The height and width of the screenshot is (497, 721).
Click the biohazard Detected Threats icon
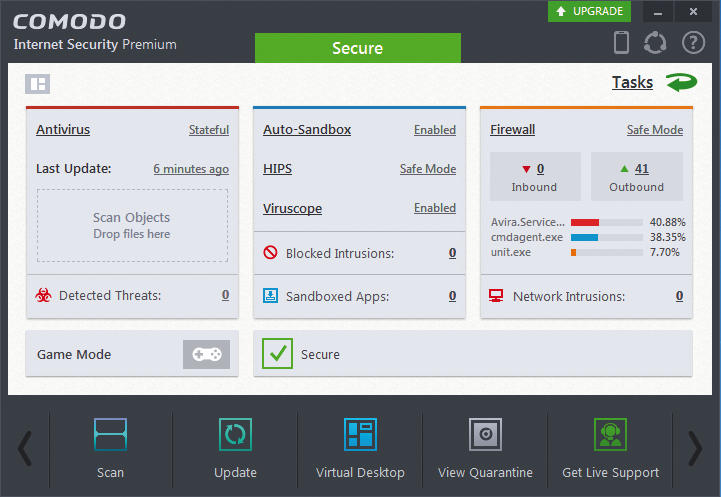pos(43,295)
